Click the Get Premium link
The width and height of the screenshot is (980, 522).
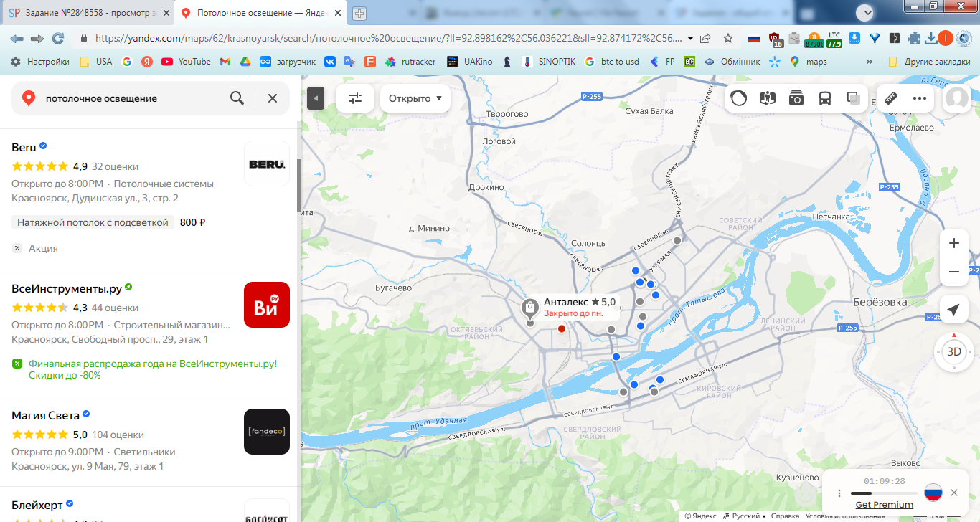pos(885,505)
